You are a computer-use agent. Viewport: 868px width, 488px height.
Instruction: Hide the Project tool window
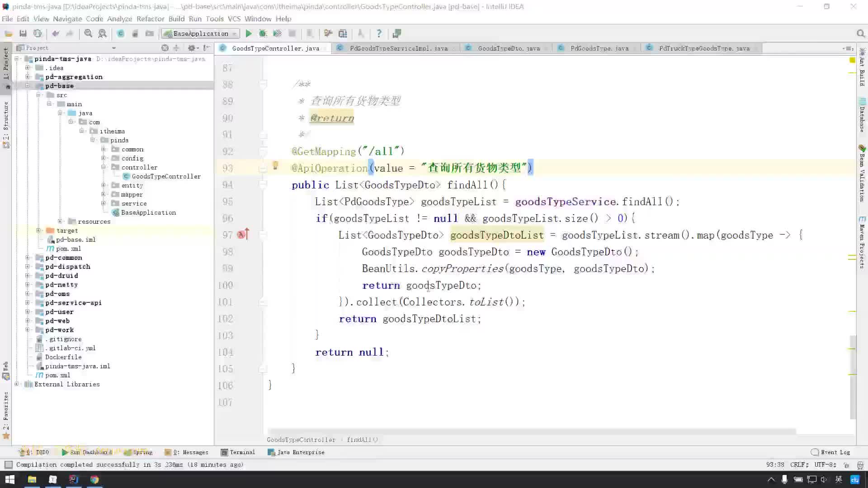click(x=207, y=48)
